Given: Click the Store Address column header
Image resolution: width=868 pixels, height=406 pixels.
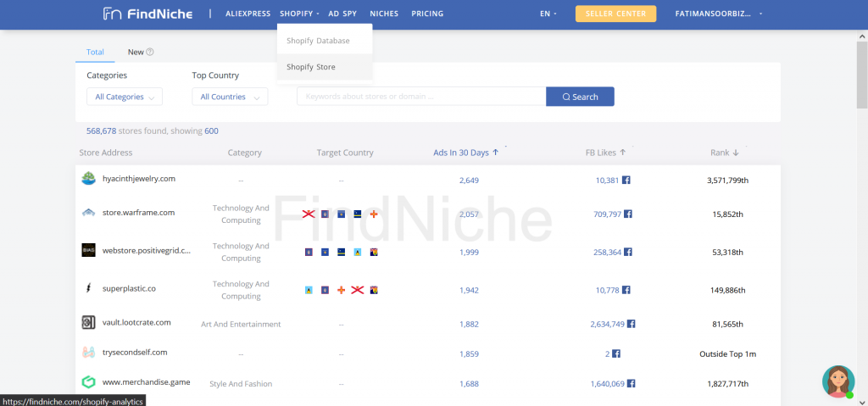Looking at the screenshot, I should tap(106, 153).
